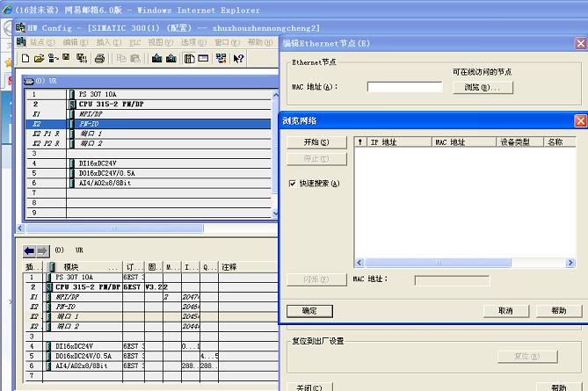
Task: Click the HW Config horizontal scrollbar thumb
Action: point(114,228)
